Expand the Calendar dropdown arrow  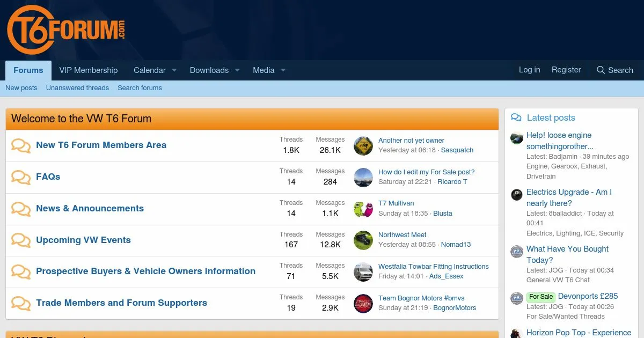pos(174,70)
